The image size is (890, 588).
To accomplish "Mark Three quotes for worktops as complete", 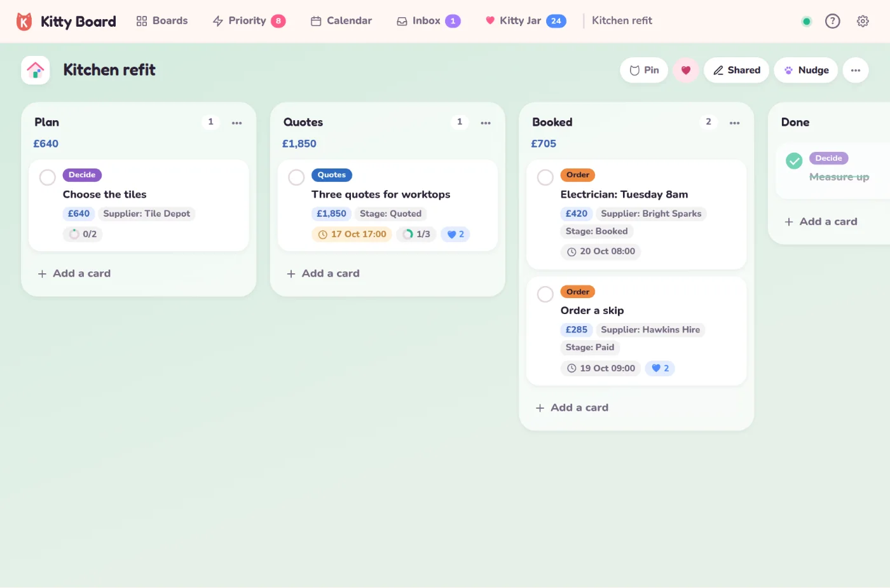I will tap(296, 177).
